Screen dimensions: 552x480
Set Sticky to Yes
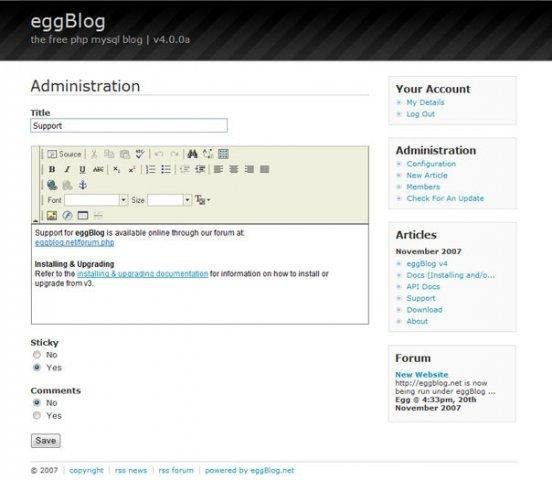37,367
